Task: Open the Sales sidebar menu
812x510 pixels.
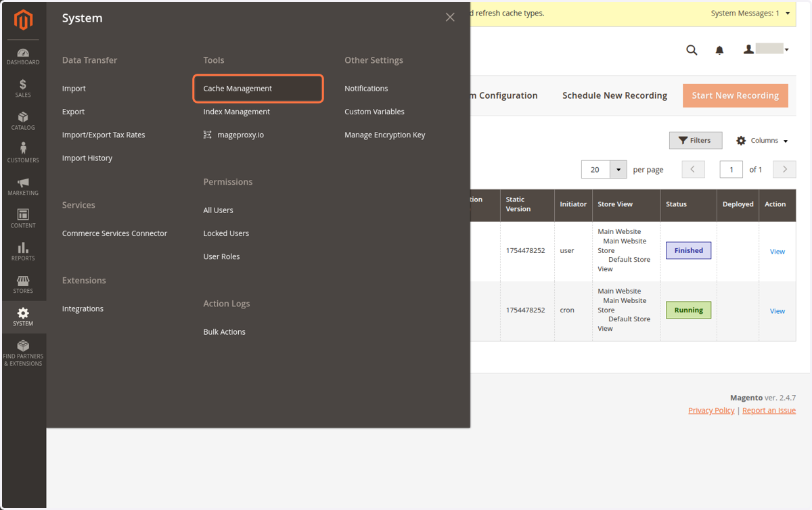Action: 23,88
